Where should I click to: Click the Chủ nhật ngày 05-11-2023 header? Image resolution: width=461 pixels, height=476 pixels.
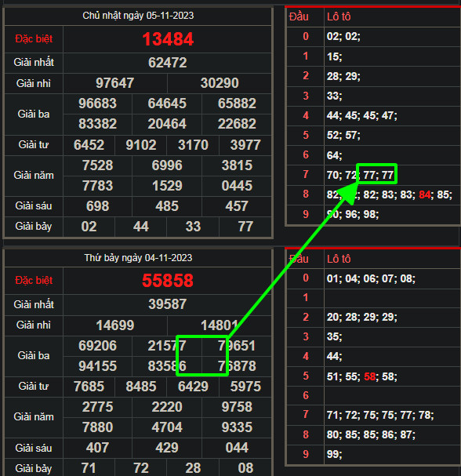point(138,16)
